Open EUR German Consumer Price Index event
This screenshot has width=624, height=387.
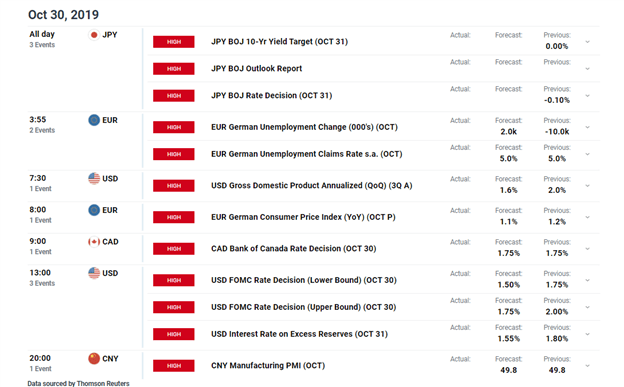tap(303, 217)
